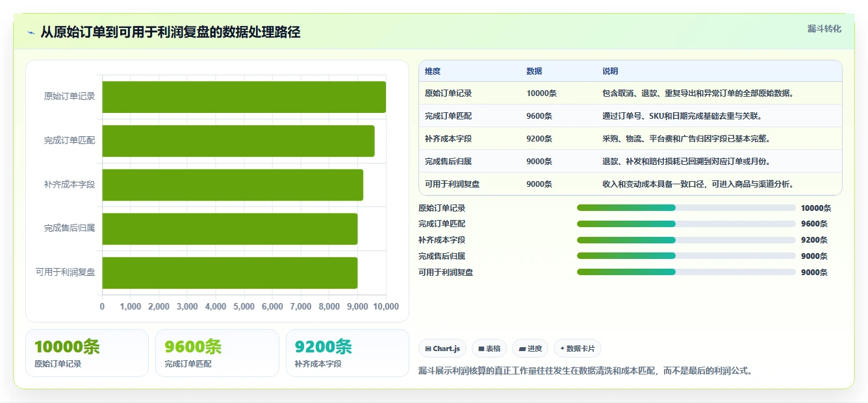Click the 可用于利润复盘 cell in the table
The width and height of the screenshot is (868, 403).
click(452, 184)
